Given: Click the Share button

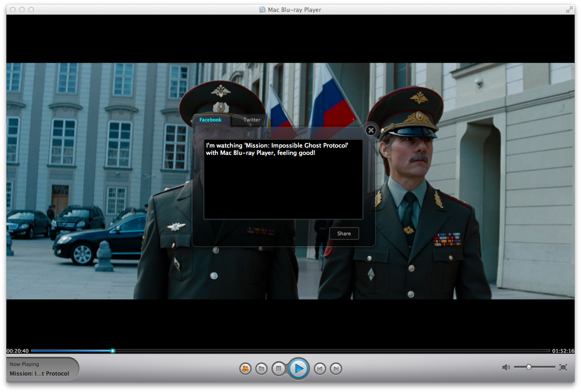Looking at the screenshot, I should point(344,233).
